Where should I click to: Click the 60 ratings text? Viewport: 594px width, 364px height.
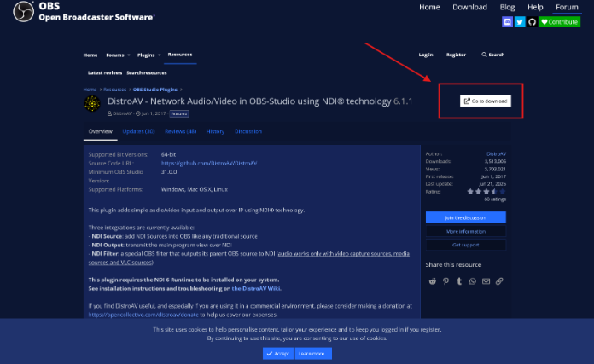[495, 199]
